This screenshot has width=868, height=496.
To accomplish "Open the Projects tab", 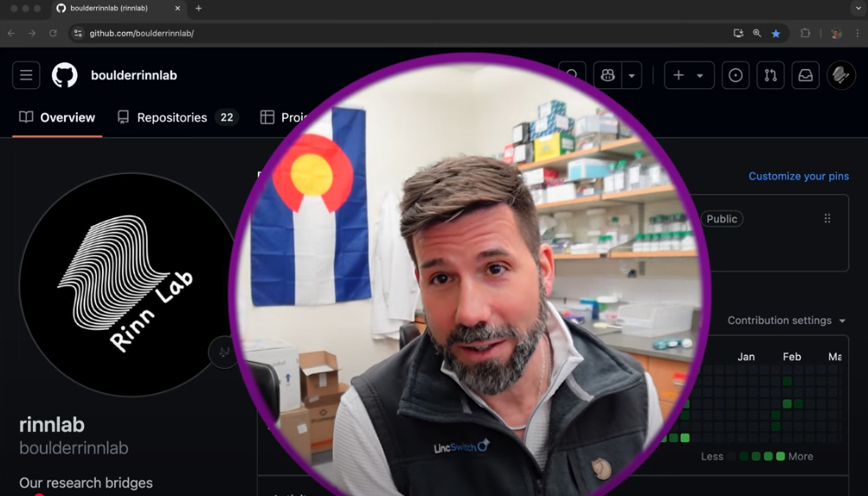I will pos(284,118).
